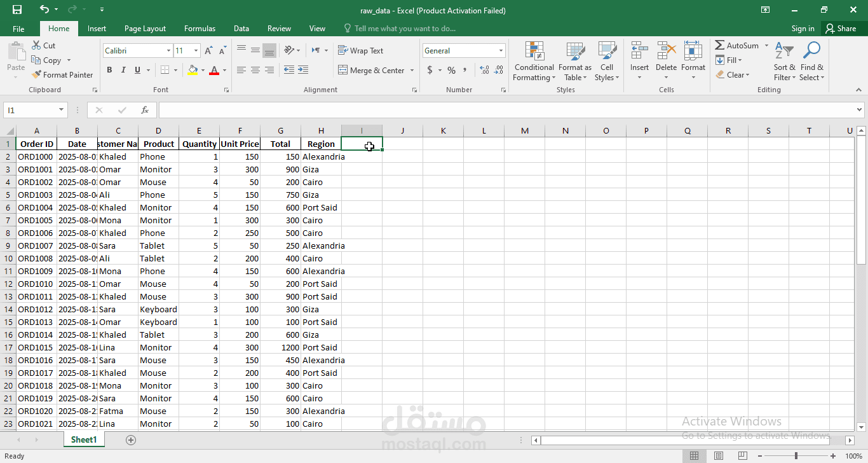Expand the font name Calibri dropdown
This screenshot has width=868, height=463.
[168, 51]
